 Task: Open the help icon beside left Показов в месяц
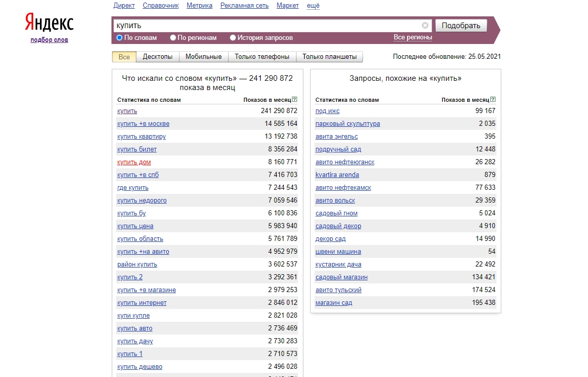coord(295,99)
